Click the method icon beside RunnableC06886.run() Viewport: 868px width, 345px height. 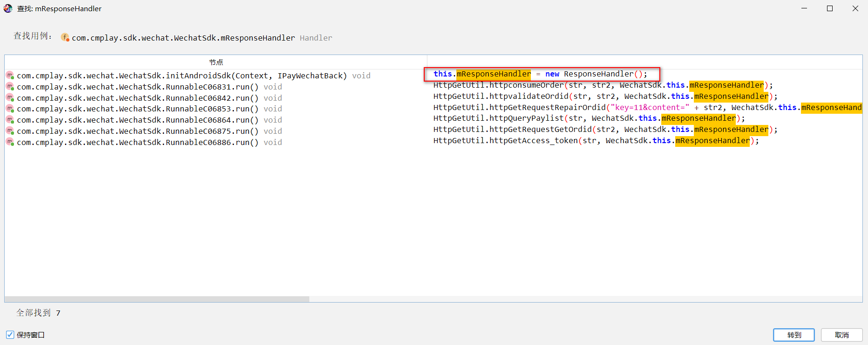10,142
